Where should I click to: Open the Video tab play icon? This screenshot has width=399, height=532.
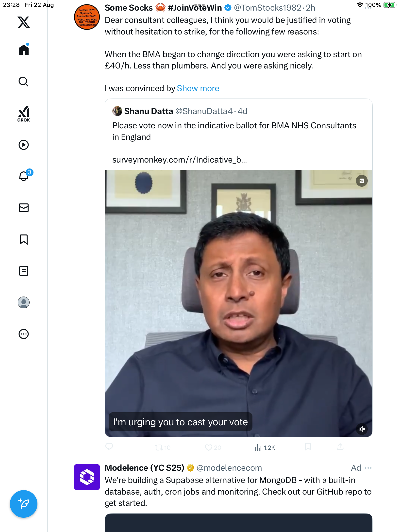click(x=24, y=145)
